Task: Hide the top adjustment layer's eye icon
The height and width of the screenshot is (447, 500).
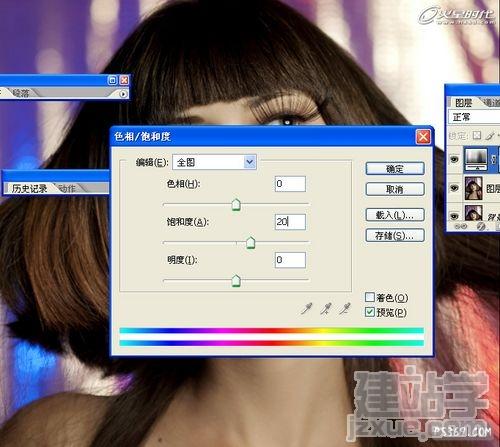Action: coord(454,159)
